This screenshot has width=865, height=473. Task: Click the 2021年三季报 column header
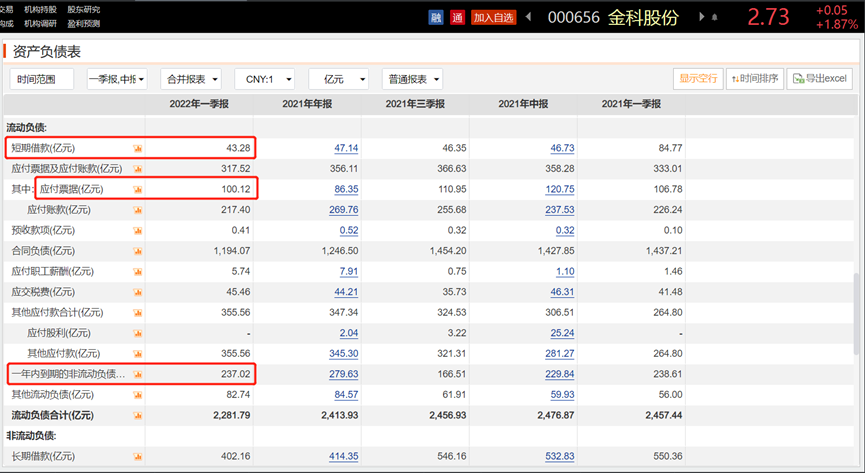pyautogui.click(x=415, y=104)
